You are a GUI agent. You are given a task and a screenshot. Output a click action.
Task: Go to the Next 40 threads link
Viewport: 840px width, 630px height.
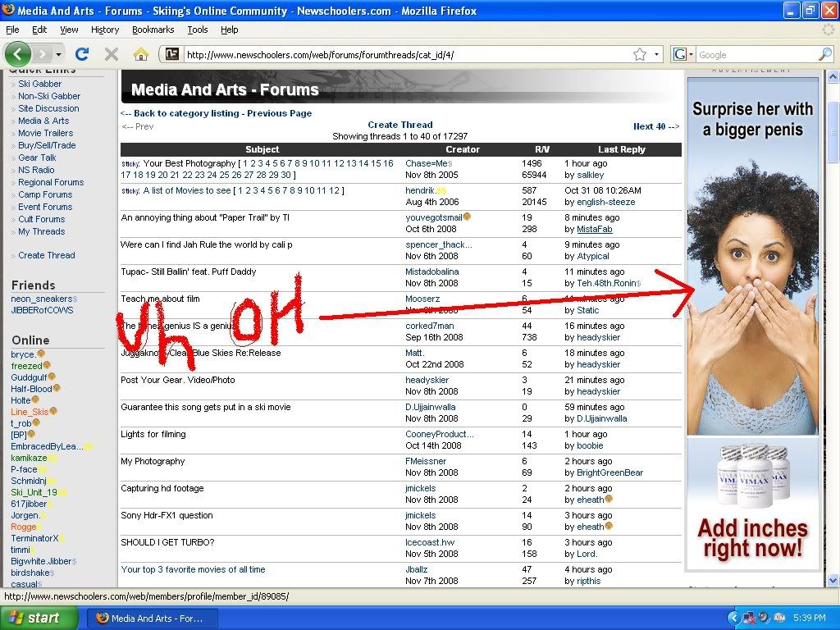tap(655, 126)
